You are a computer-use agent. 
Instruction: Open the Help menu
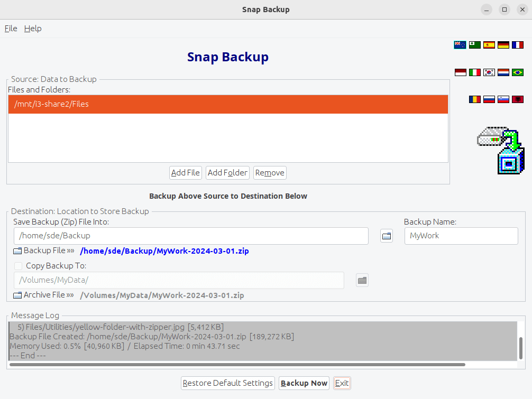pyautogui.click(x=33, y=29)
